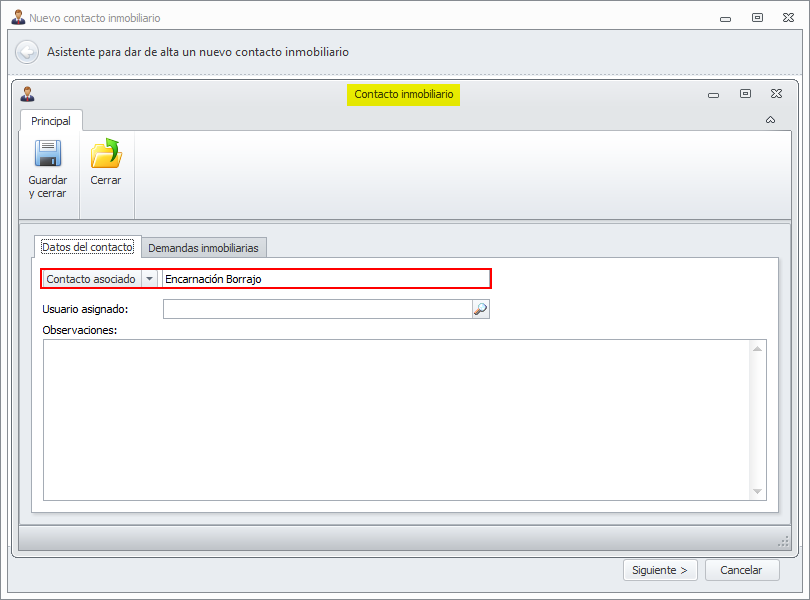810x600 pixels.
Task: Click the Observaciones scrollbar down arrow
Action: [x=757, y=491]
